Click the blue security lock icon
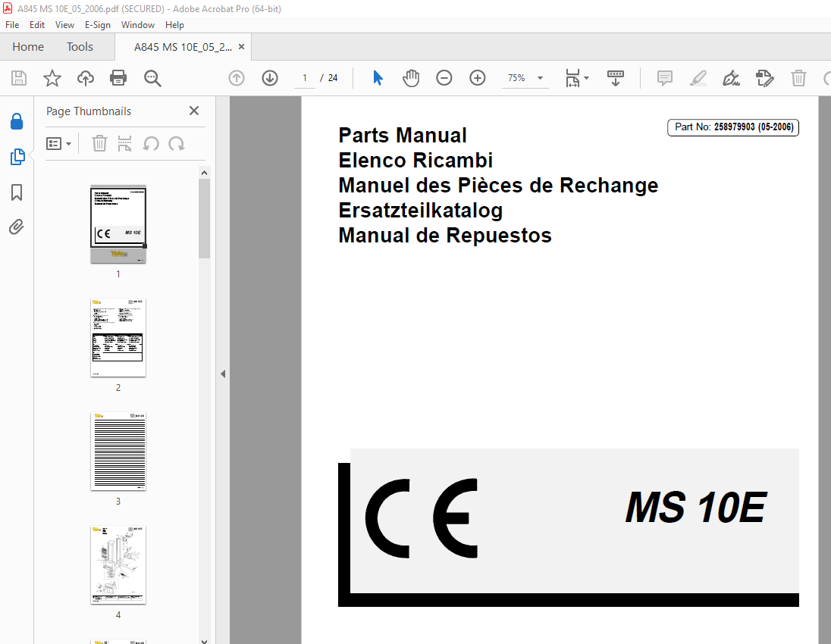 tap(17, 122)
